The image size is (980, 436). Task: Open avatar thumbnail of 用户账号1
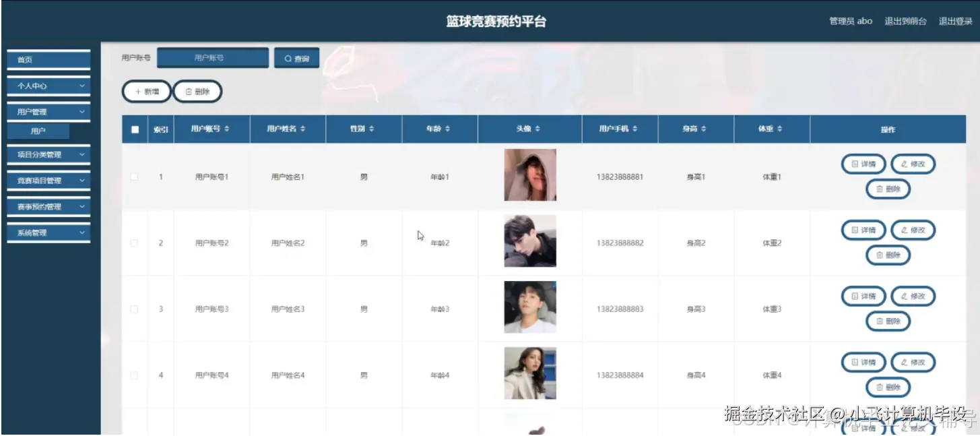coord(530,175)
